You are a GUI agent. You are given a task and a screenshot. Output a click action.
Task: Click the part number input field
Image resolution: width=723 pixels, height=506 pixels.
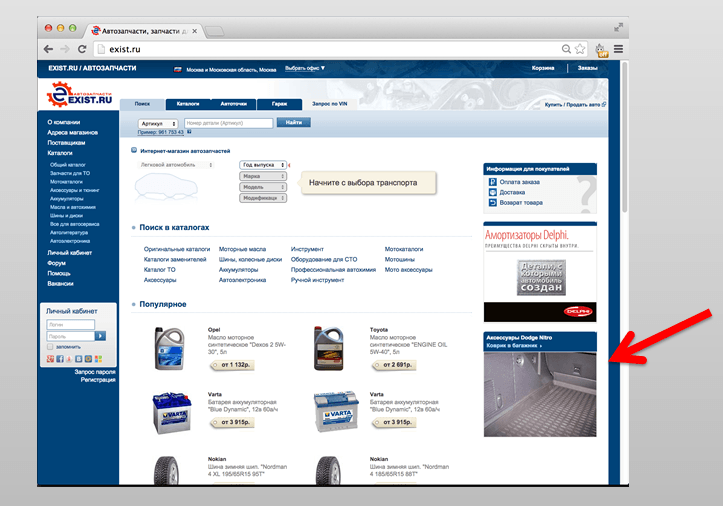[x=228, y=123]
